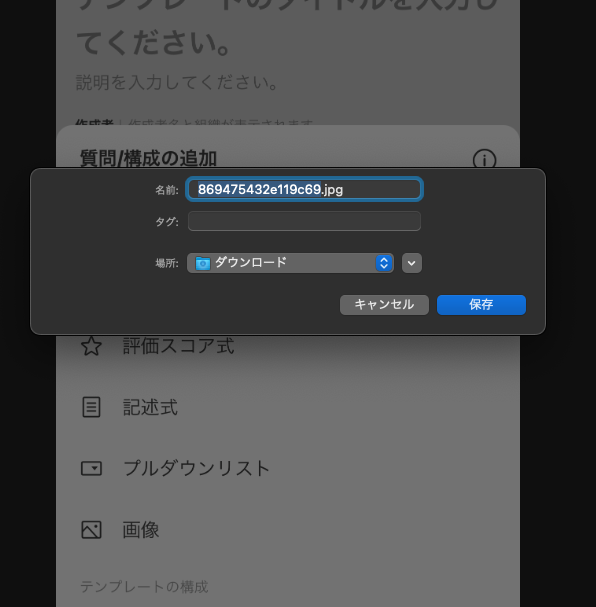The image size is (596, 607).
Task: Expand the save dialog with chevron button
Action: pyautogui.click(x=412, y=263)
